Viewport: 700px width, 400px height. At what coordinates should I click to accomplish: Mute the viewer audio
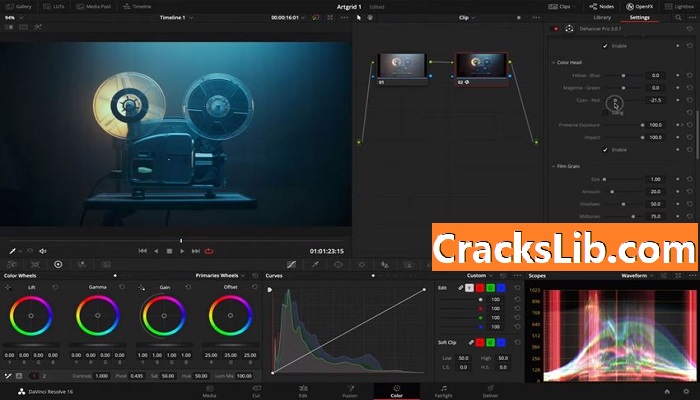[42, 251]
